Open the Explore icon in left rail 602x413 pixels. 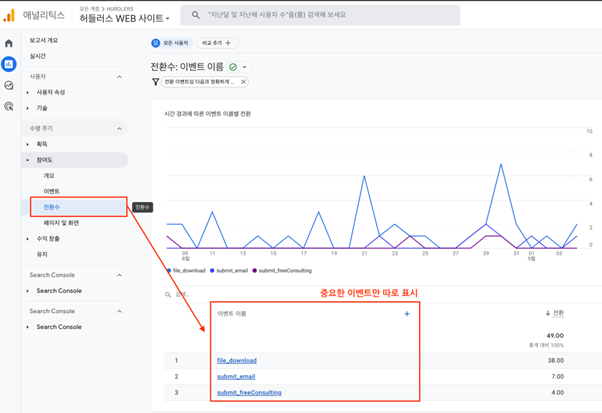click(9, 85)
